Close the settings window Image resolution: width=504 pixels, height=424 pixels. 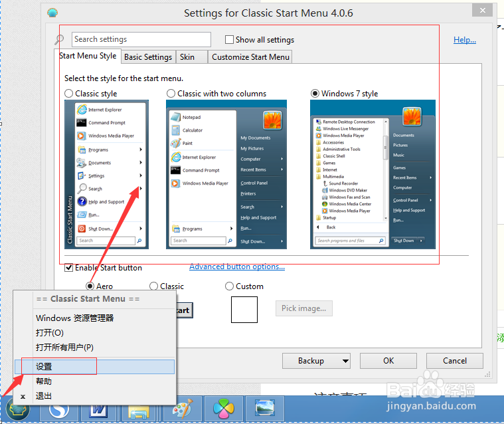(482, 10)
